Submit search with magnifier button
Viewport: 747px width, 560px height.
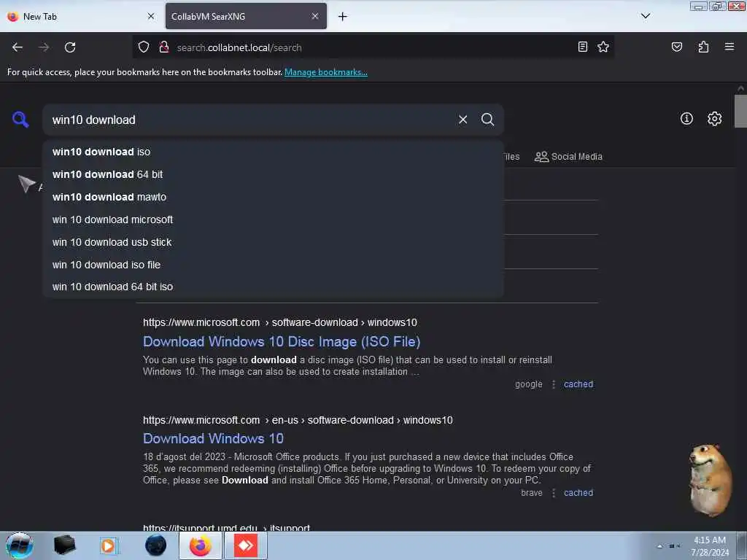(487, 120)
